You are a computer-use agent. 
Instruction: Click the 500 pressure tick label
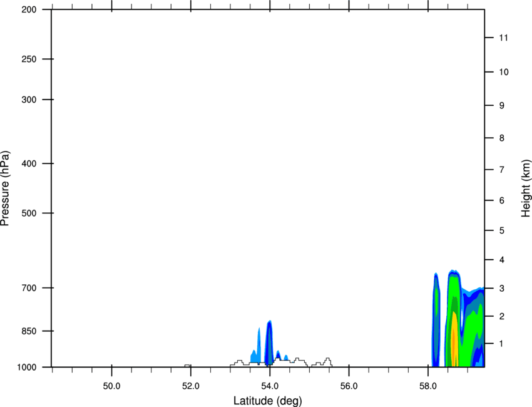click(29, 213)
